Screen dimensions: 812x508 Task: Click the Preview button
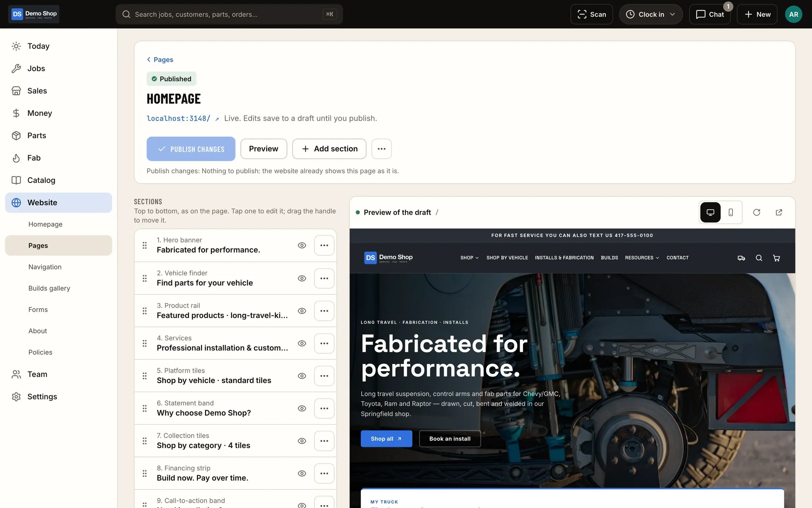coord(264,149)
